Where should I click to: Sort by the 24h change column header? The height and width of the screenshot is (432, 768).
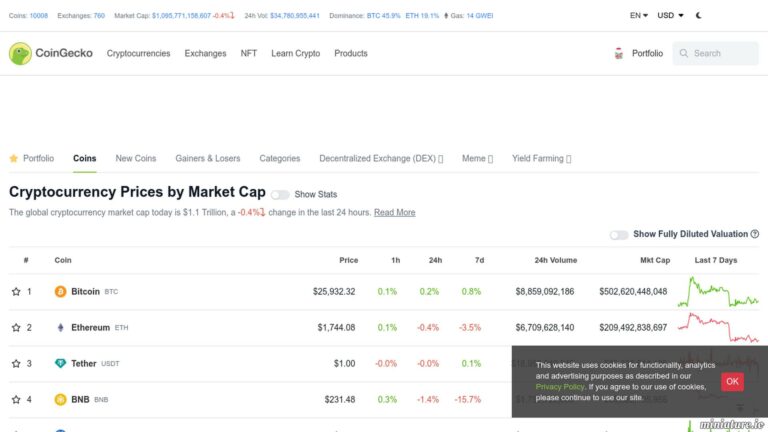pos(435,260)
